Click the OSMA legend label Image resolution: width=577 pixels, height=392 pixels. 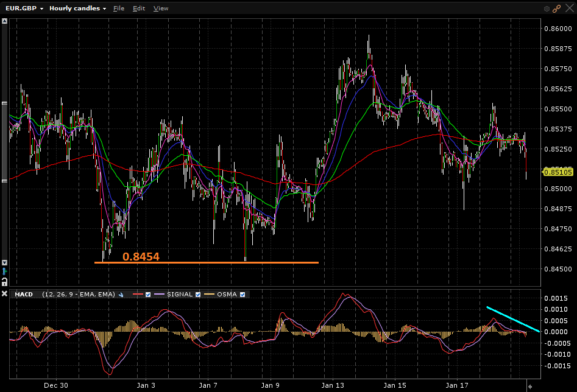(227, 294)
